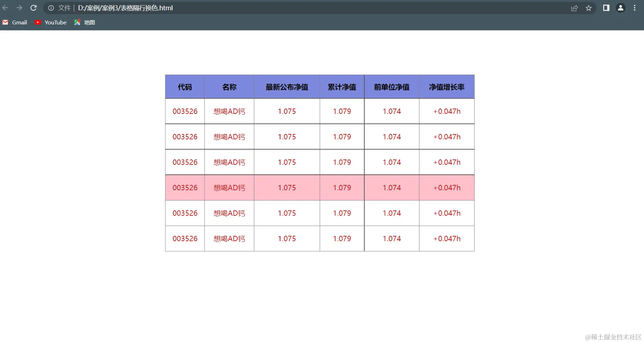Click the 净值增长率 column header
The height and width of the screenshot is (343, 644).
[x=447, y=87]
